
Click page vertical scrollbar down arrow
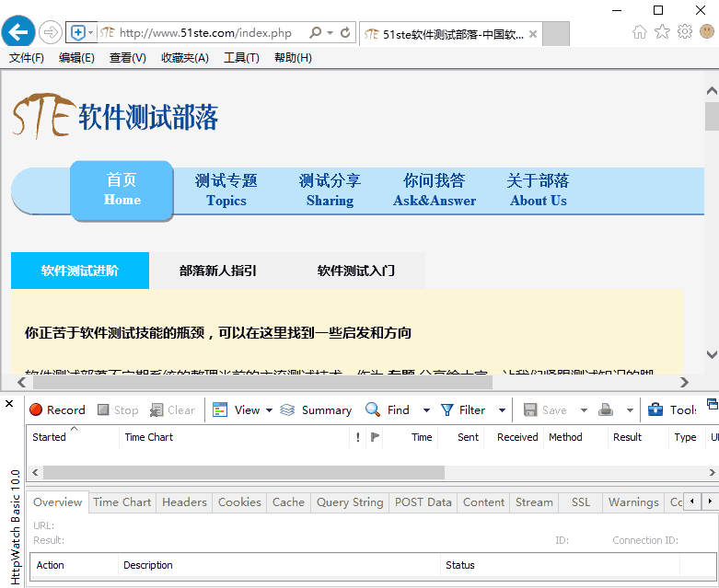pyautogui.click(x=712, y=354)
